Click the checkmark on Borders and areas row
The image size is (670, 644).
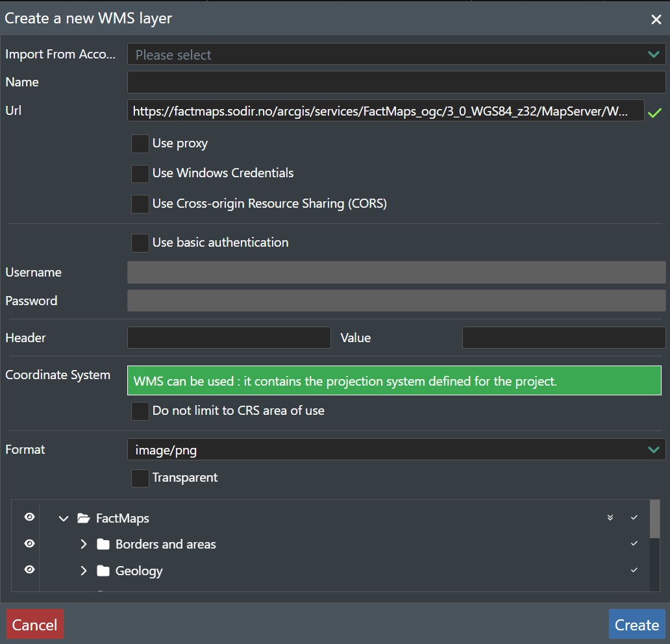(634, 543)
